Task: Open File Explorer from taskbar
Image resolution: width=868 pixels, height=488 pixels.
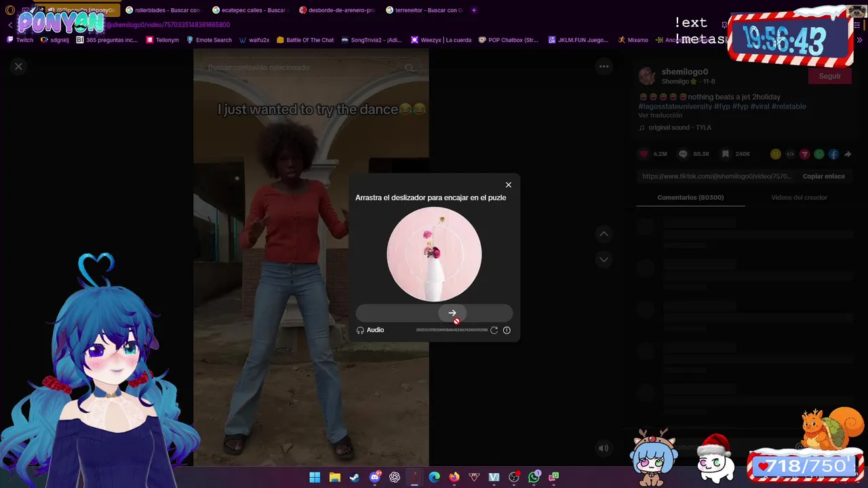Action: [334, 477]
